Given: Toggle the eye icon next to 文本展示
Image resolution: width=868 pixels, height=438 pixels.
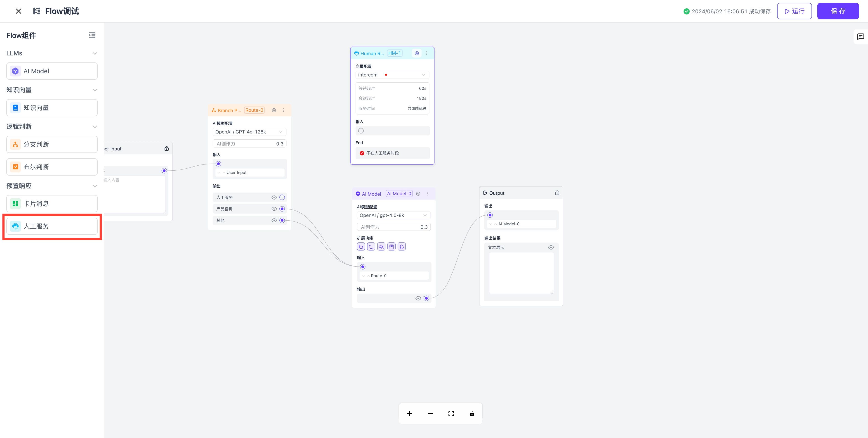Looking at the screenshot, I should pyautogui.click(x=551, y=248).
